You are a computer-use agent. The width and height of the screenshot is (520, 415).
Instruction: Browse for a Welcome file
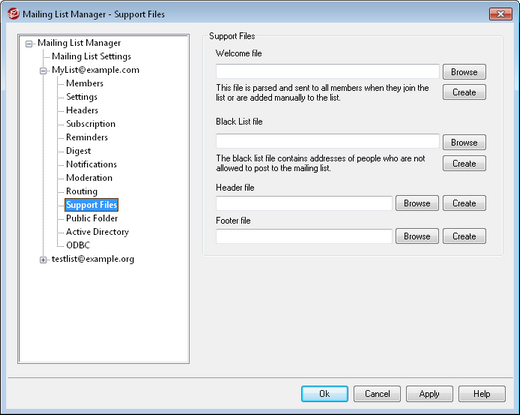(464, 72)
